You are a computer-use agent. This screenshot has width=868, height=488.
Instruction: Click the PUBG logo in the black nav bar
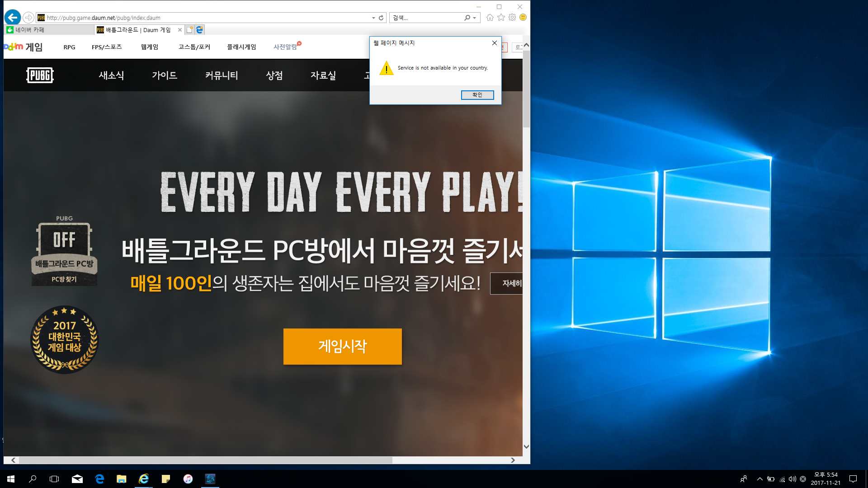[x=40, y=75]
